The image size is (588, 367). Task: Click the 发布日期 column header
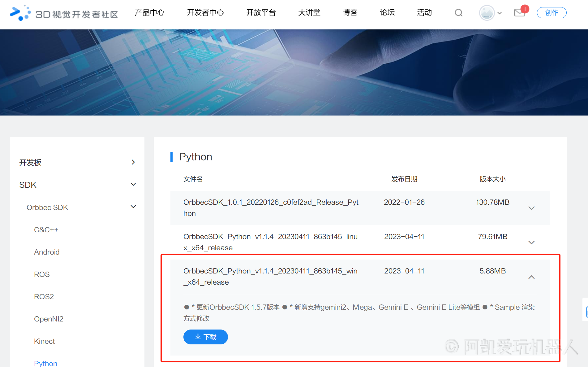[404, 179]
